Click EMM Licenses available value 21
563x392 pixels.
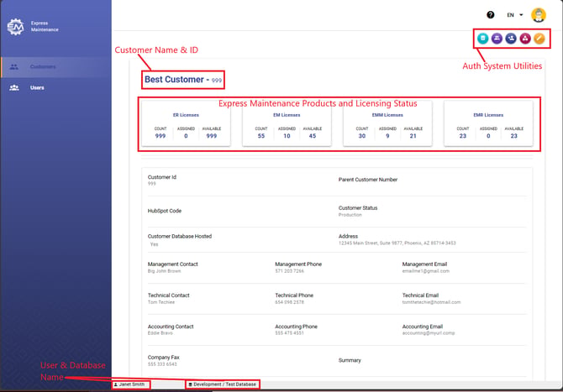point(413,136)
